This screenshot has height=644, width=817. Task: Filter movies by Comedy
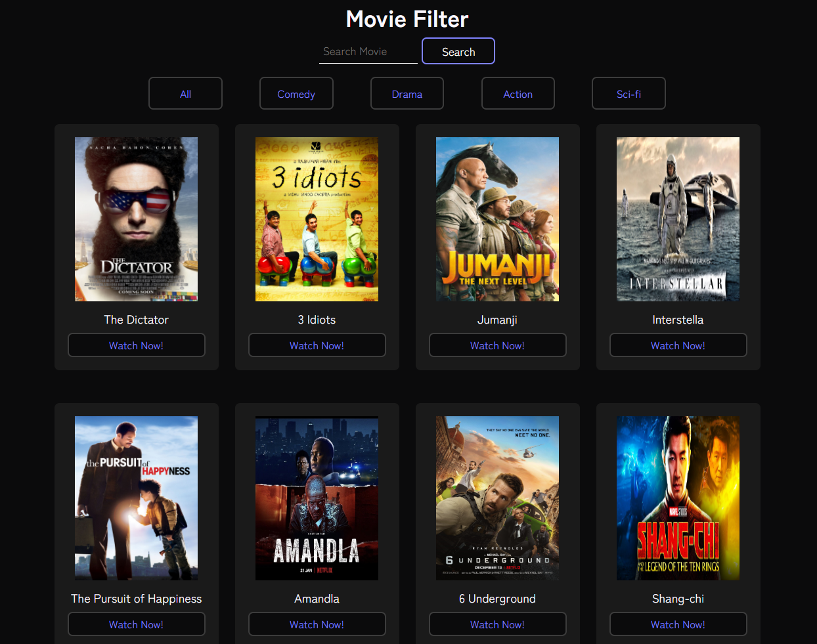pos(296,94)
